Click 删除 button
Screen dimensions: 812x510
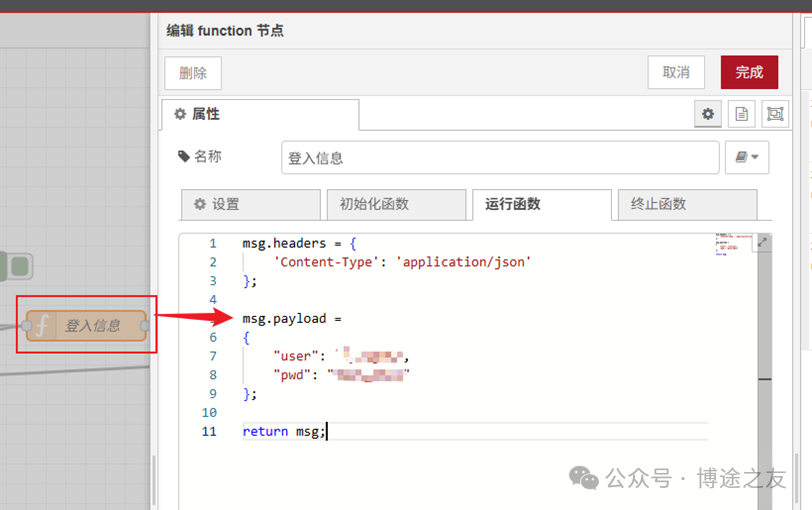click(x=193, y=73)
